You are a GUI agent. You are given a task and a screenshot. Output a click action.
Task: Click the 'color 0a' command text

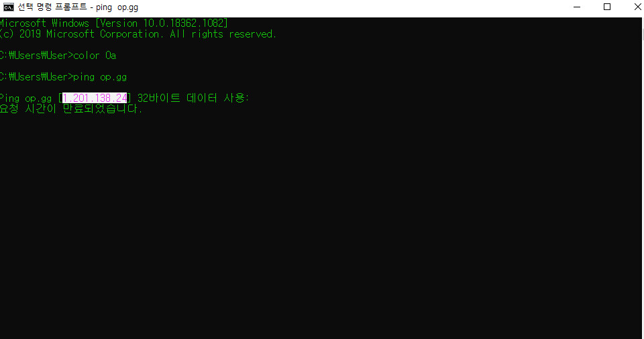tap(95, 56)
